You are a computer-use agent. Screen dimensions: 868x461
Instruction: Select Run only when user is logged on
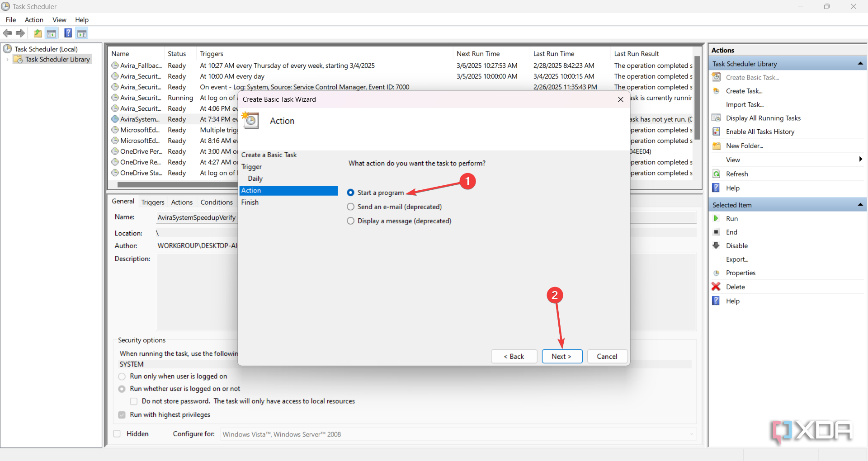[122, 376]
